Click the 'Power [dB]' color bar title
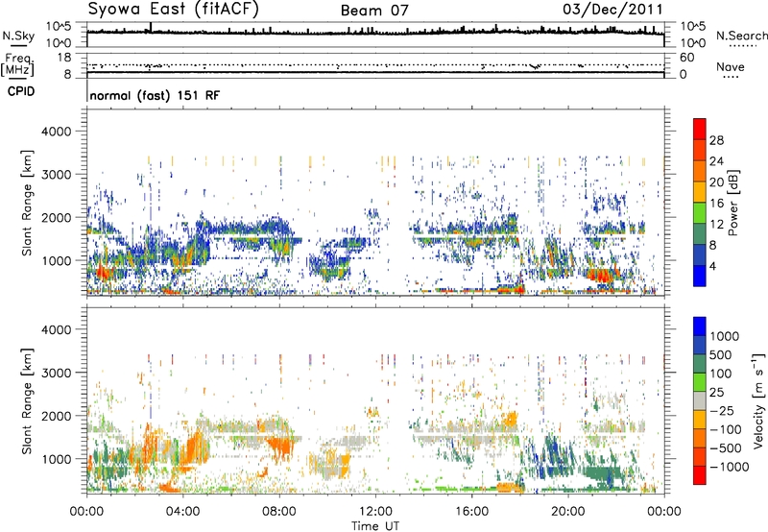This screenshot has width=768, height=532. click(x=733, y=203)
